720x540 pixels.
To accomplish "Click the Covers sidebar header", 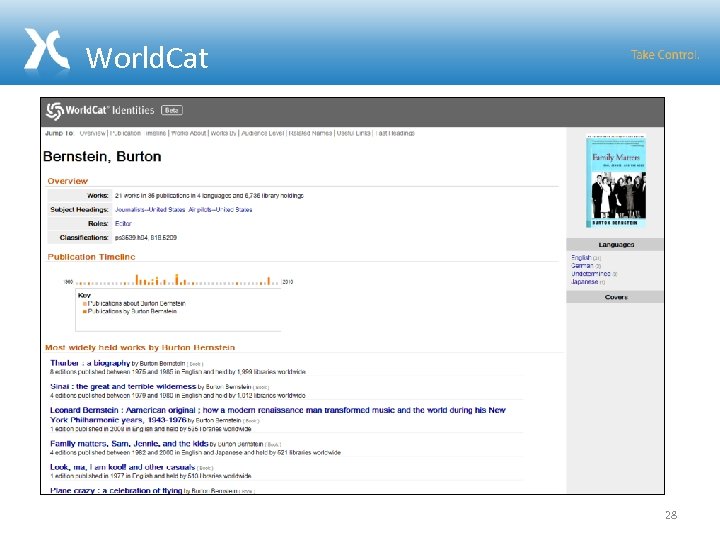I will pyautogui.click(x=615, y=297).
